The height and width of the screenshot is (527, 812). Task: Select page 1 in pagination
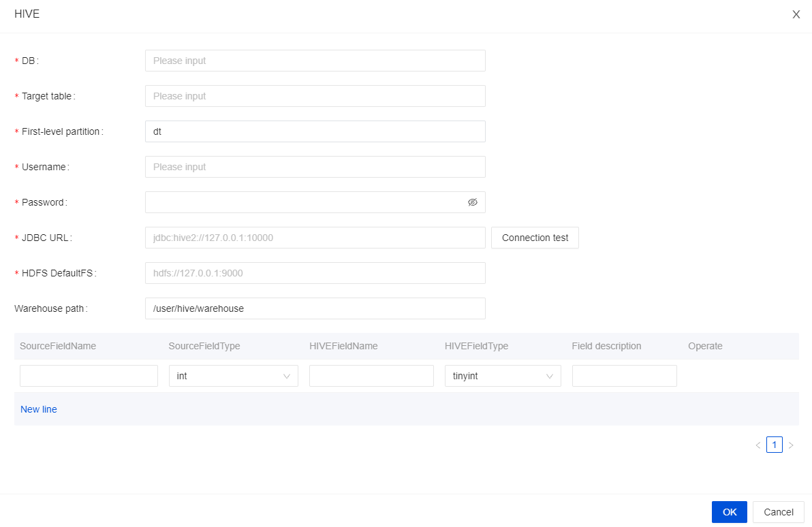pyautogui.click(x=774, y=445)
